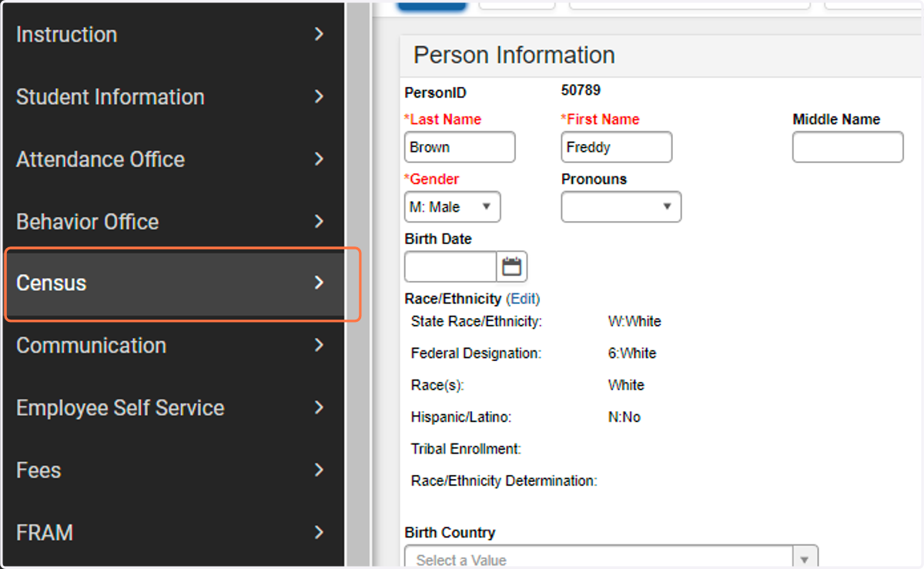This screenshot has width=924, height=569.
Task: Open the Behavior Office menu item
Action: [172, 221]
